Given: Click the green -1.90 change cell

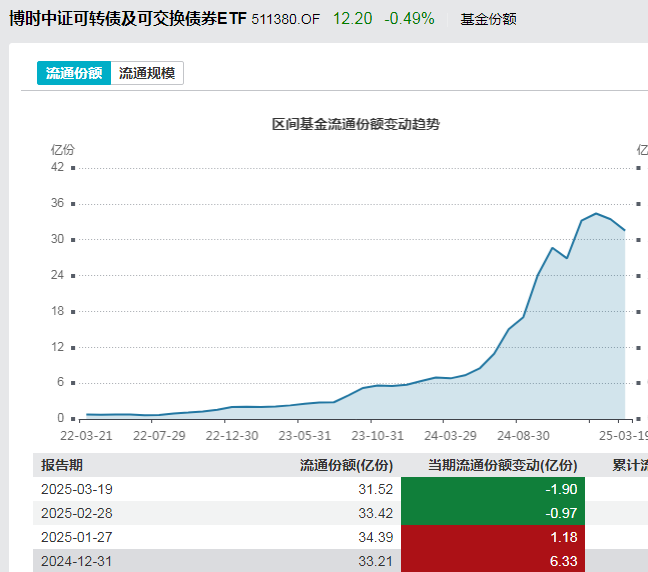Looking at the screenshot, I should tap(492, 489).
